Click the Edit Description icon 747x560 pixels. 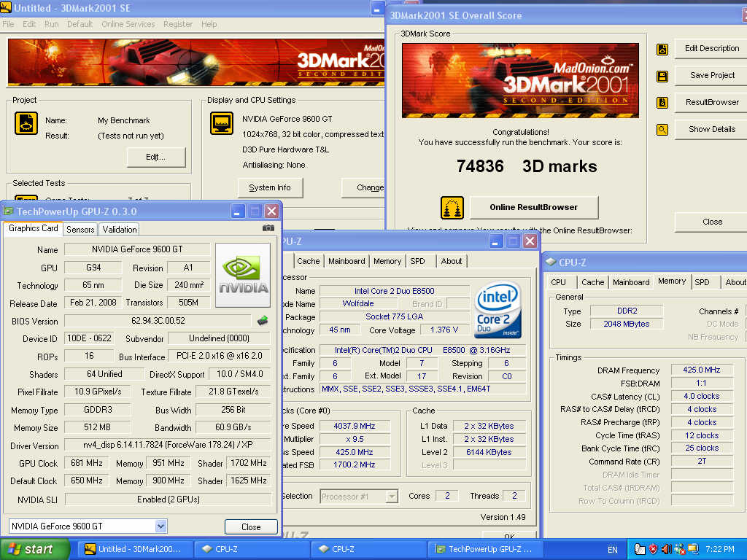coord(662,49)
